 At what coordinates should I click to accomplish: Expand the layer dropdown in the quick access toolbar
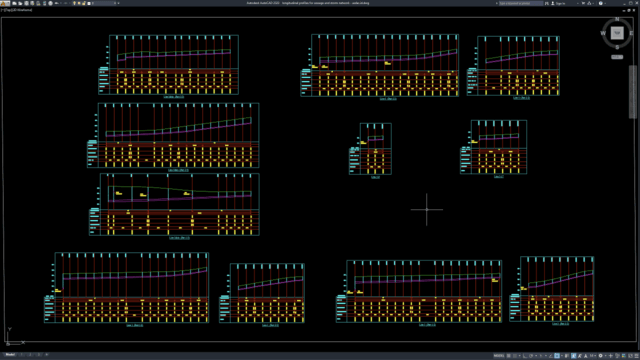pyautogui.click(x=115, y=3)
